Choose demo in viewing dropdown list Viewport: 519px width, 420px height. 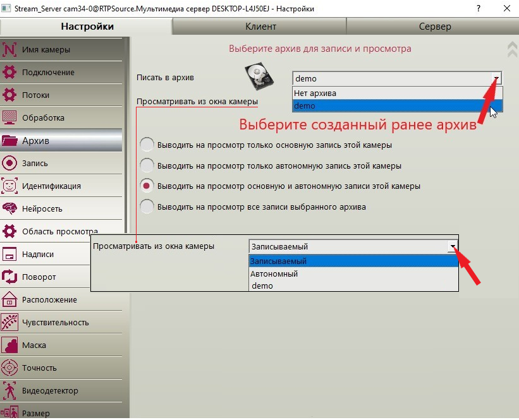[x=353, y=285]
